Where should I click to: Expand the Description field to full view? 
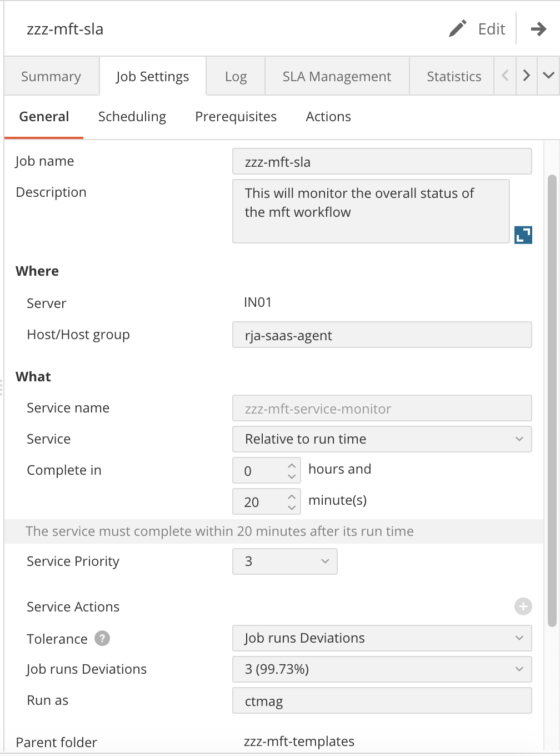(x=523, y=235)
